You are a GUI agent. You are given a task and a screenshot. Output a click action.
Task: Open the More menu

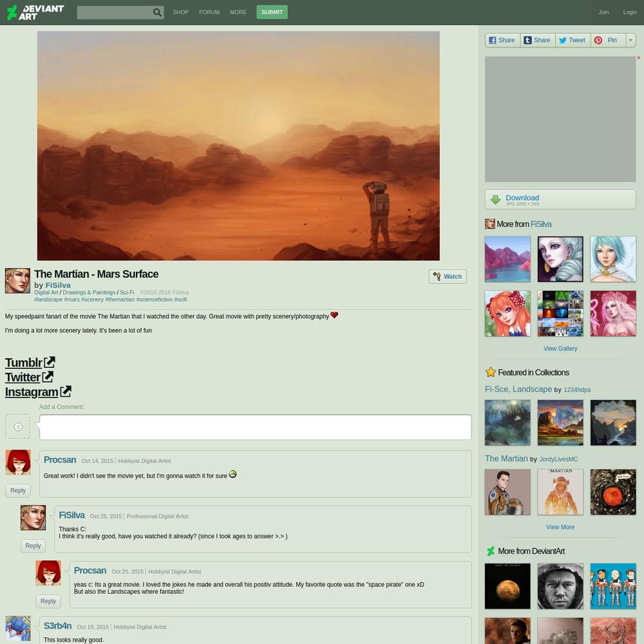[x=238, y=12]
